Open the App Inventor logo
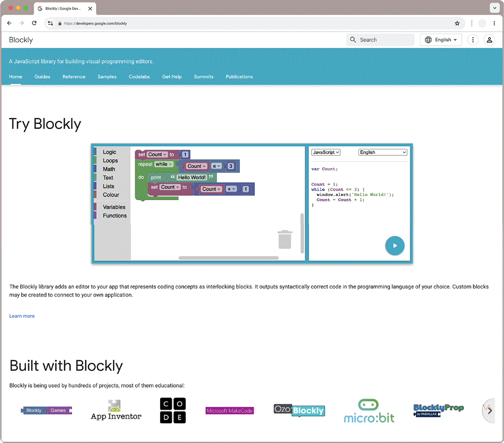This screenshot has width=504, height=443. (x=116, y=410)
